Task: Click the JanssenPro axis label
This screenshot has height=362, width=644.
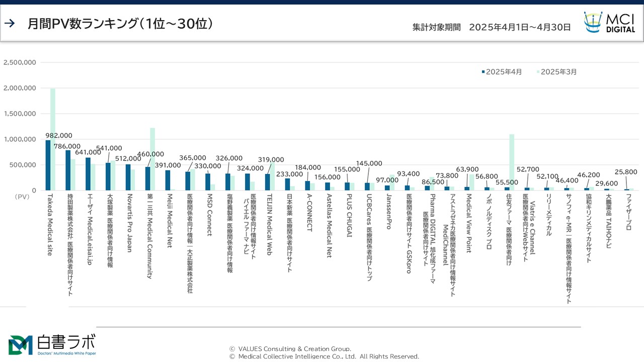Action: (x=388, y=211)
